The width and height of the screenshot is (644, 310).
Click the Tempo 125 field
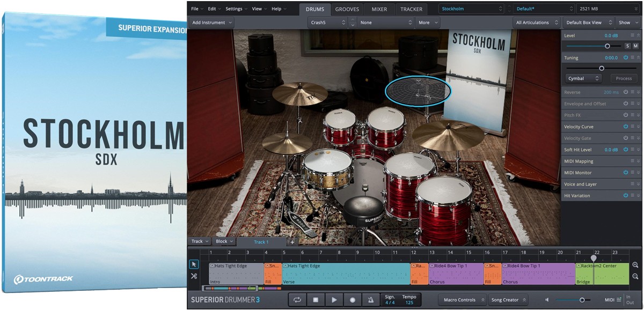409,300
